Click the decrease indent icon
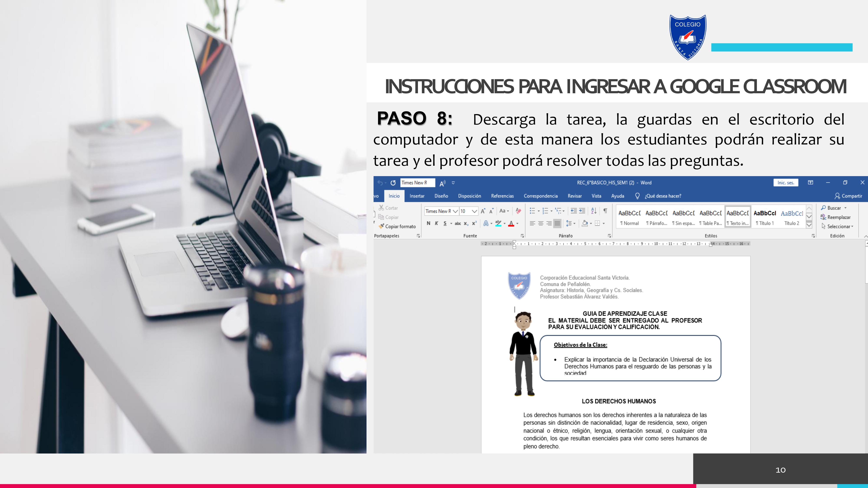This screenshot has width=868, height=488. pyautogui.click(x=574, y=211)
